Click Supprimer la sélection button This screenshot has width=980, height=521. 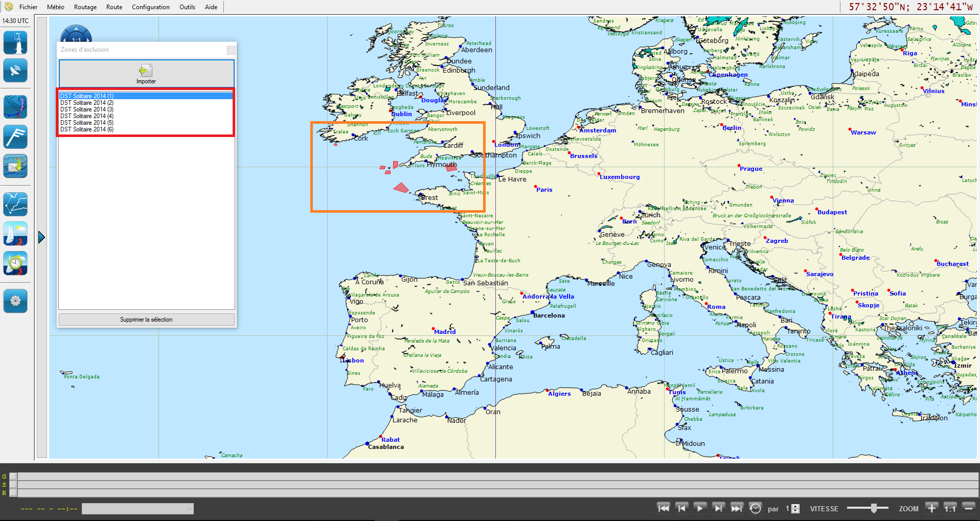(146, 320)
